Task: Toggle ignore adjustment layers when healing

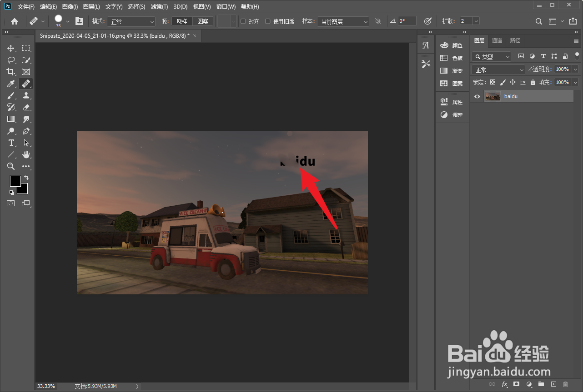Action: click(x=378, y=21)
